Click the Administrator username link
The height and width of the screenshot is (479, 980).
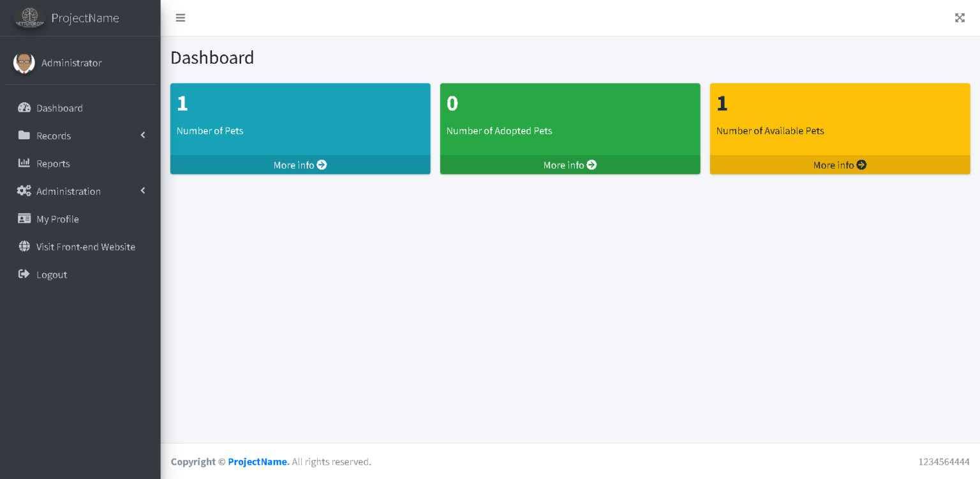point(71,63)
